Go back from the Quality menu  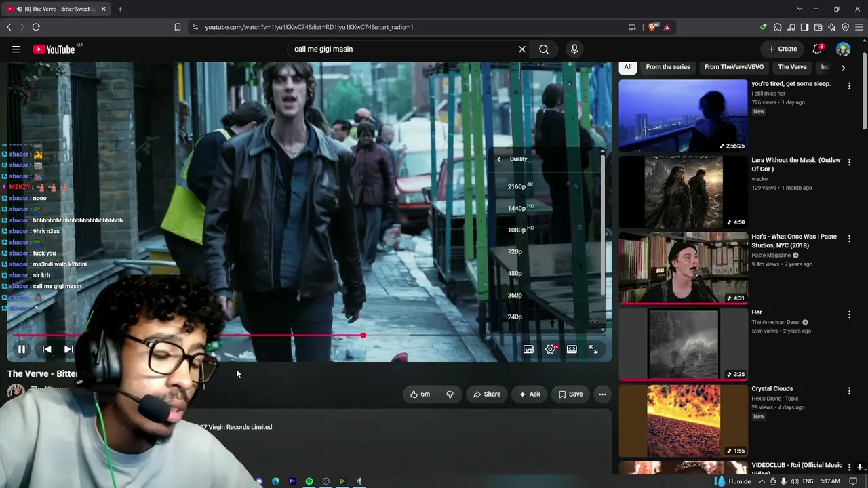point(499,159)
